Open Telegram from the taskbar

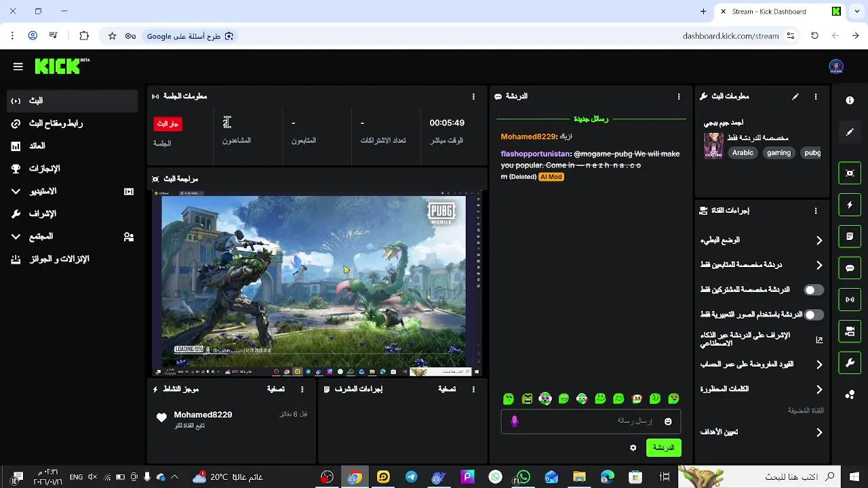[412, 477]
